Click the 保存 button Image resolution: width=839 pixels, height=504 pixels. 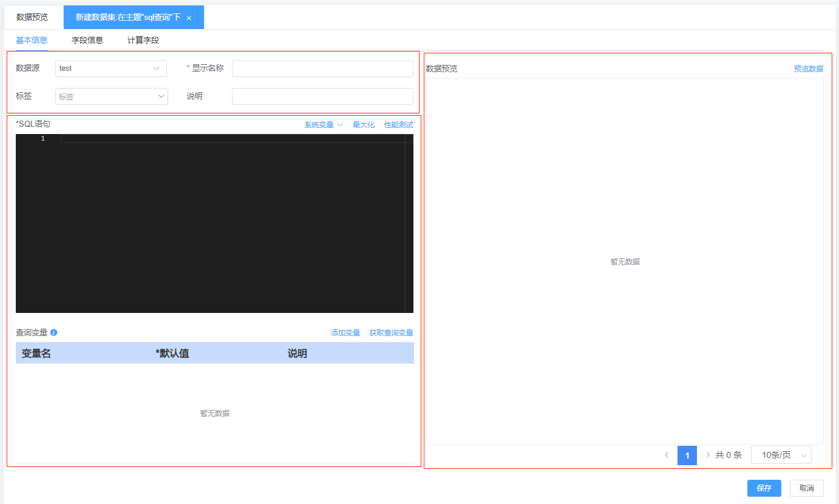(x=764, y=488)
